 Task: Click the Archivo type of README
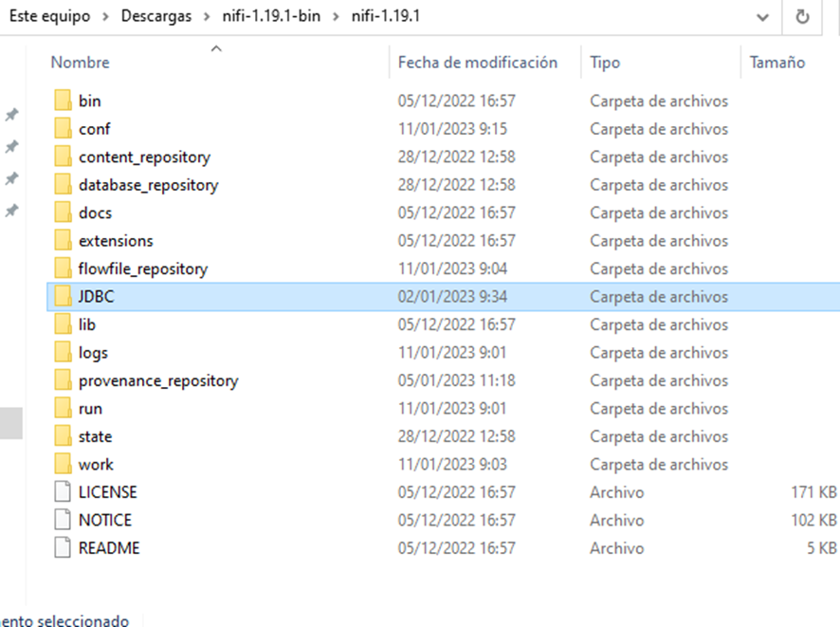pyautogui.click(x=616, y=547)
